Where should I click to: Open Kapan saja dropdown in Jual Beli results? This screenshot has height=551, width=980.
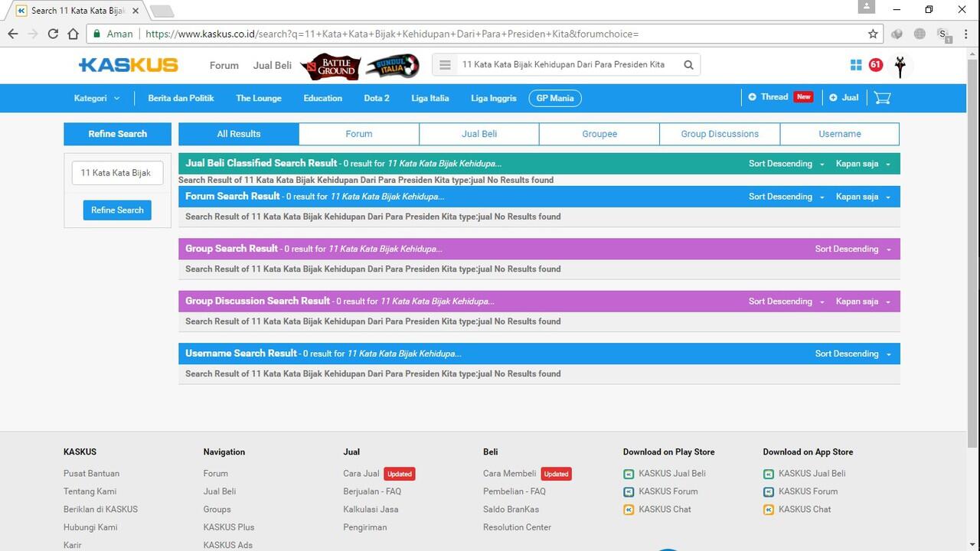[862, 164]
